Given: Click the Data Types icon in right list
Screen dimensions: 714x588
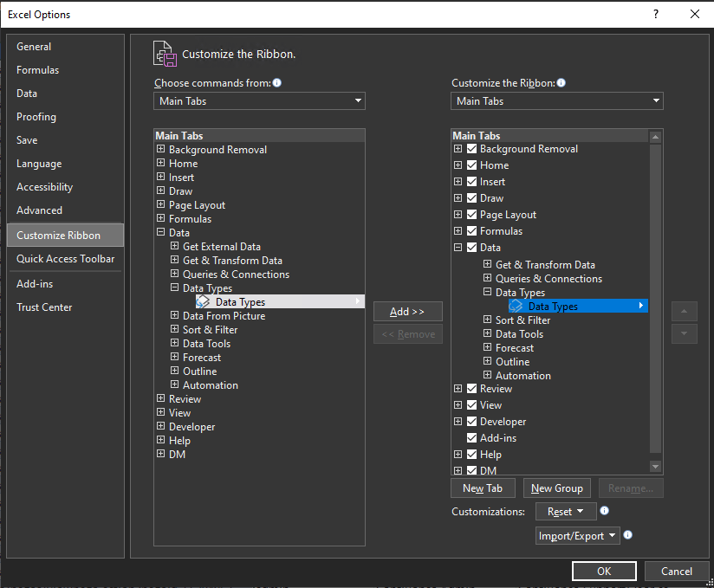Looking at the screenshot, I should 516,307.
